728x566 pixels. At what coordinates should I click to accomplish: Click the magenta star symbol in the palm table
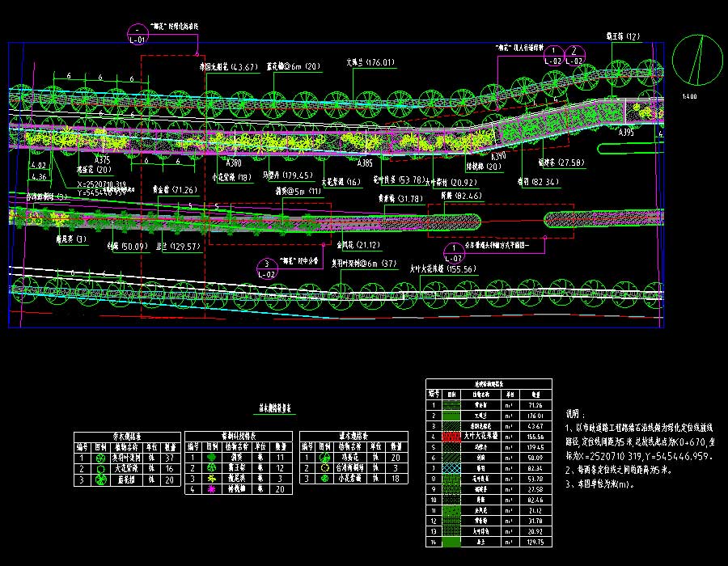(212, 489)
